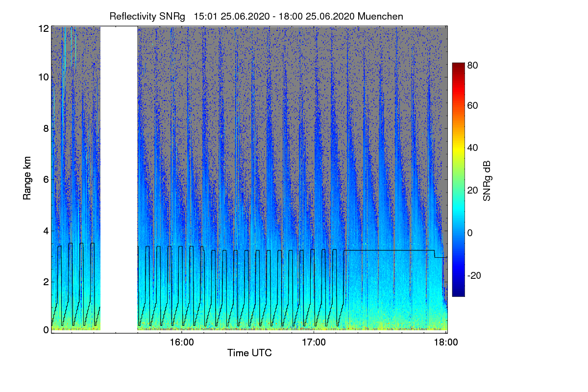Click the 10 km range tick label
The height and width of the screenshot is (392, 588).
[44, 77]
